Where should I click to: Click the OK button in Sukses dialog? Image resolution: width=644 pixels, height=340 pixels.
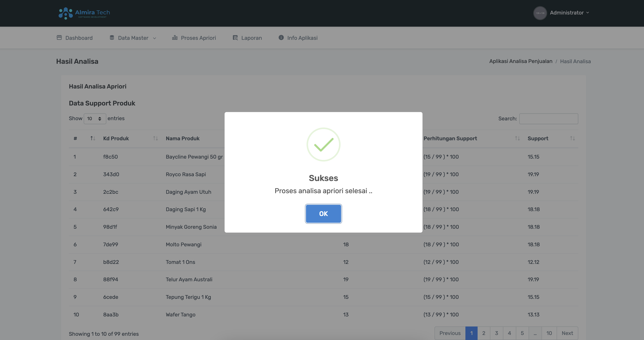[323, 214]
